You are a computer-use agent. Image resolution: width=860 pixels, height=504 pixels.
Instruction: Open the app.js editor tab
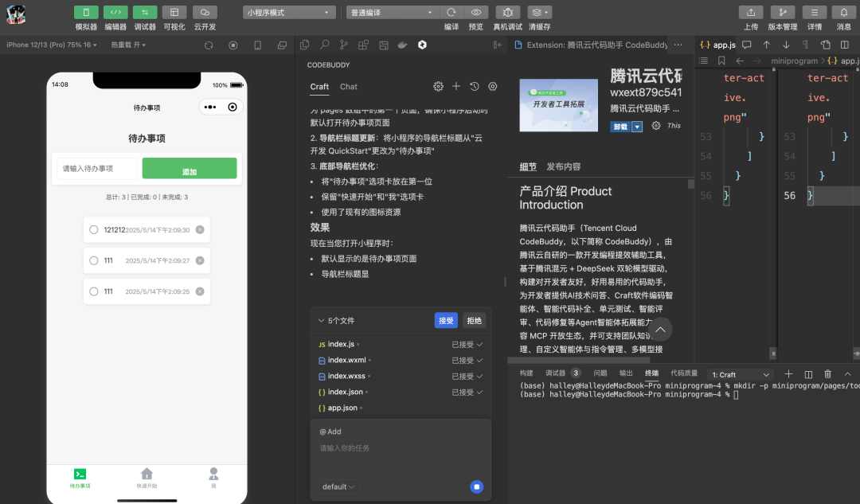pyautogui.click(x=718, y=45)
